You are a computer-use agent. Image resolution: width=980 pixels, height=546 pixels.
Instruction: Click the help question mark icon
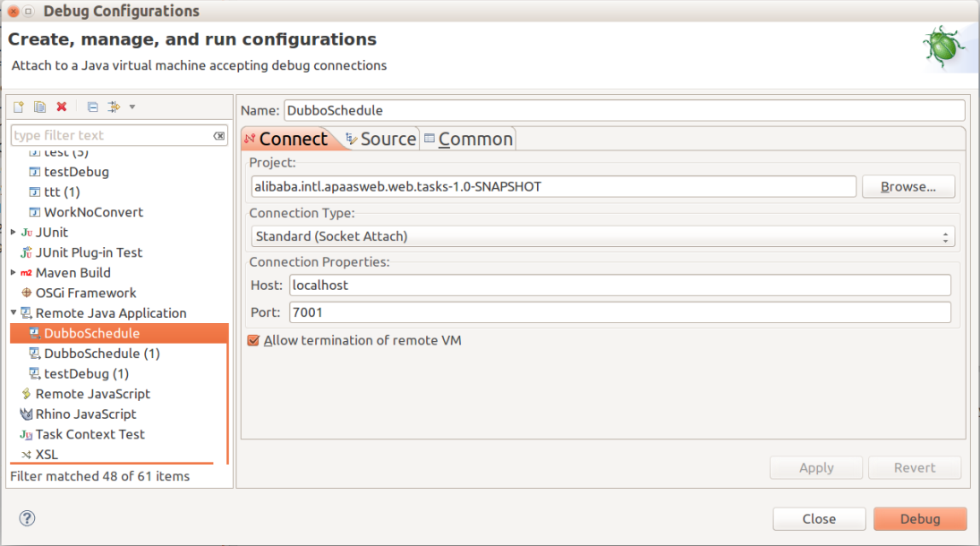click(x=27, y=518)
